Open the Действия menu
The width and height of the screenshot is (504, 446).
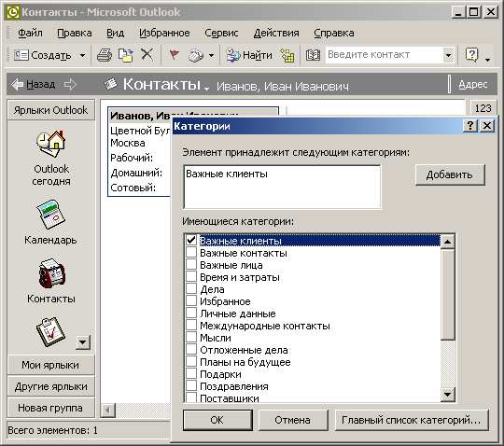coord(276,33)
